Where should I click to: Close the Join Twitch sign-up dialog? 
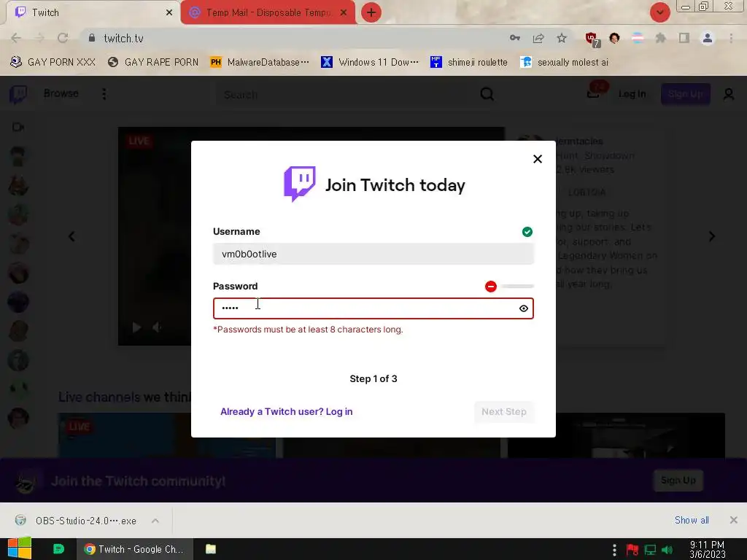pyautogui.click(x=538, y=159)
